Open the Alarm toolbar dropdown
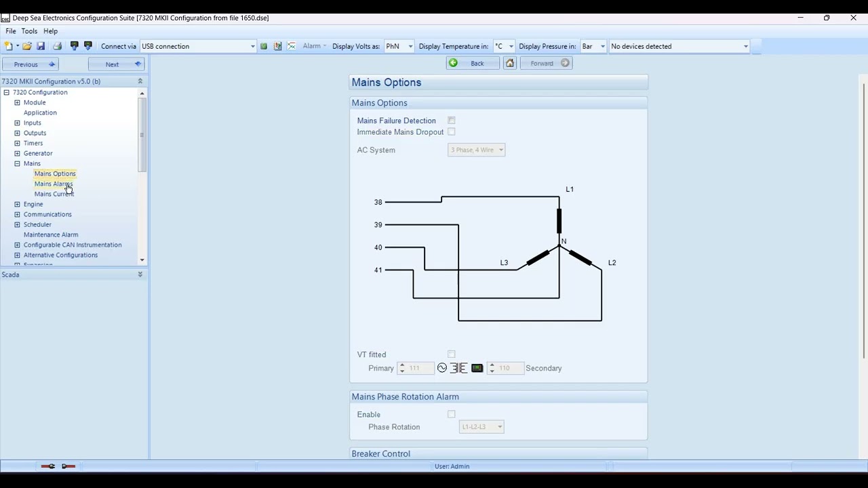Viewport: 868px width, 488px height. click(315, 46)
